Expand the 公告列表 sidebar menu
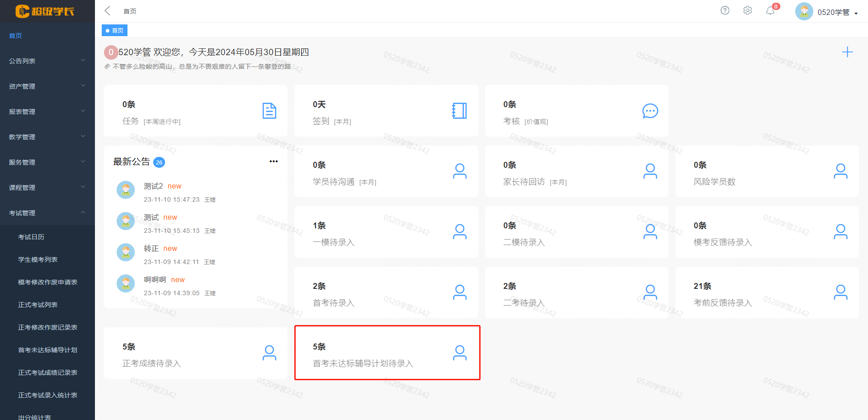The image size is (868, 420). (x=47, y=61)
